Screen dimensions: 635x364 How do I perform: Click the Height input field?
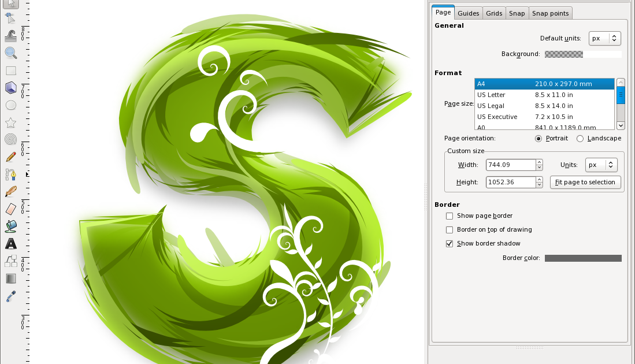511,182
